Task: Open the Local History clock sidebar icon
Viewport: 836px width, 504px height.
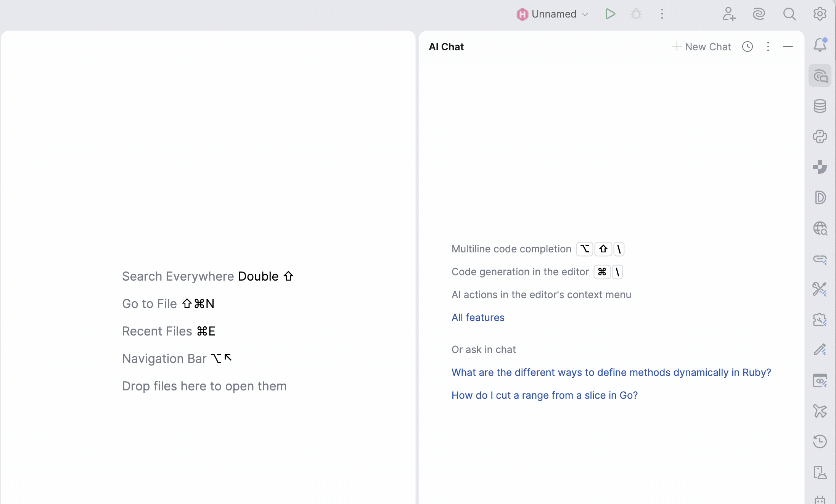Action: [x=820, y=441]
